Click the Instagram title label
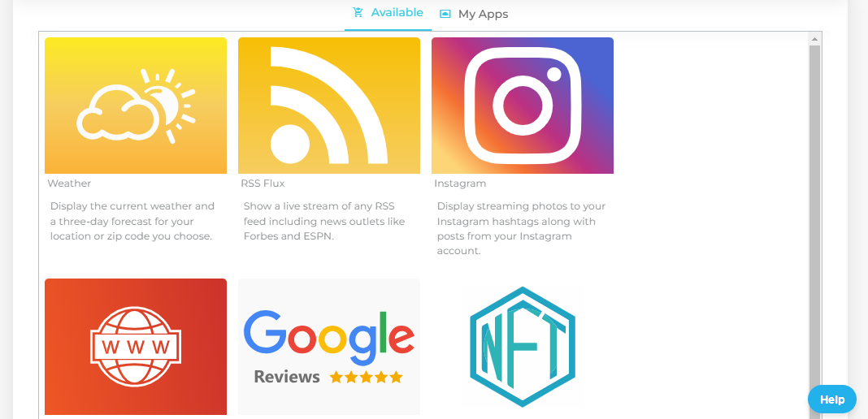Image resolution: width=868 pixels, height=419 pixels. [x=460, y=183]
